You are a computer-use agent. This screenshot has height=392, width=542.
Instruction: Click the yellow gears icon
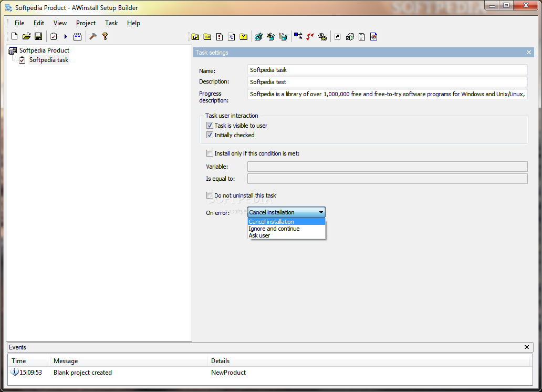click(322, 37)
